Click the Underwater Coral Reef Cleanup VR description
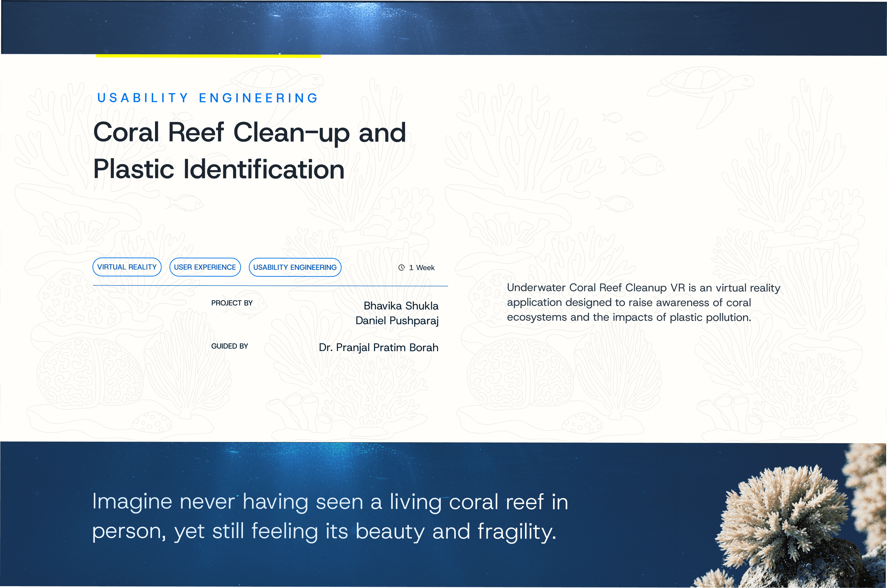 point(643,302)
